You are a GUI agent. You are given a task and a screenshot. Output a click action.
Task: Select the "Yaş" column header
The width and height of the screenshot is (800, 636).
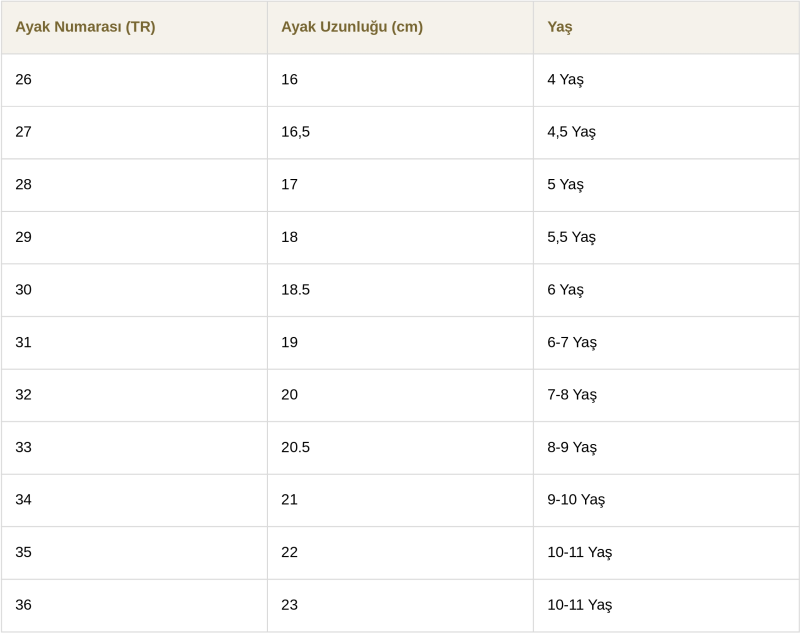[x=560, y=27]
